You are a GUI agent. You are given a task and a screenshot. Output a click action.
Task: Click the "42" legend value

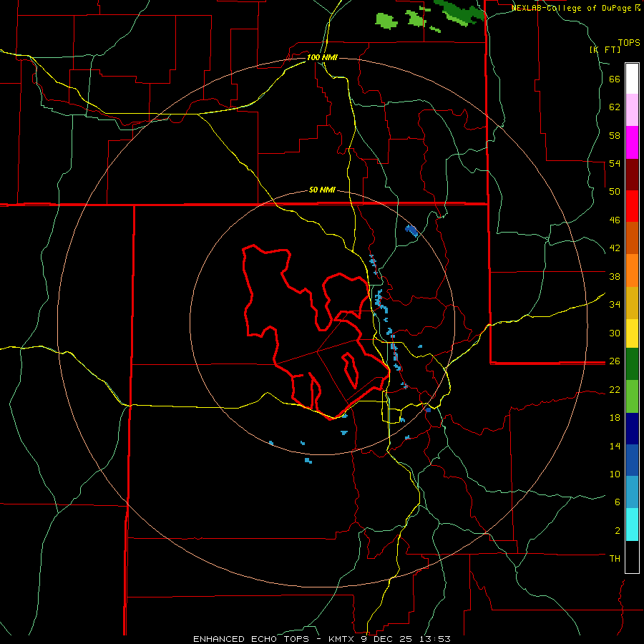(615, 248)
